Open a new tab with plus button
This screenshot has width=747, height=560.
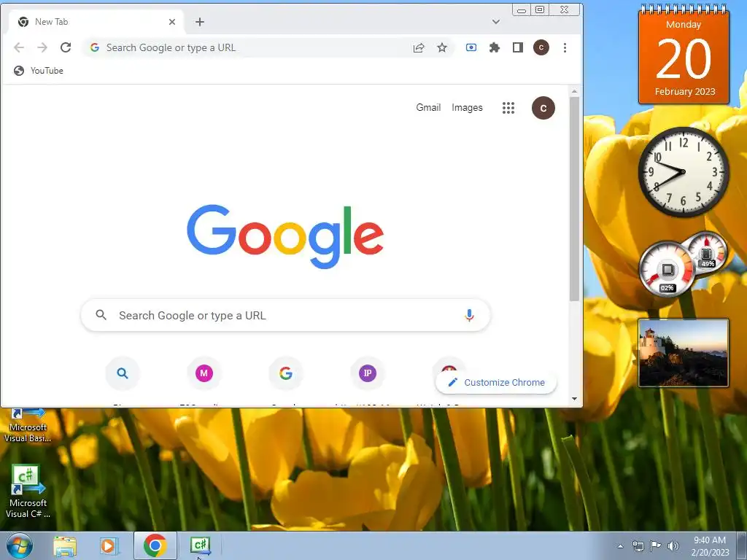pyautogui.click(x=200, y=22)
